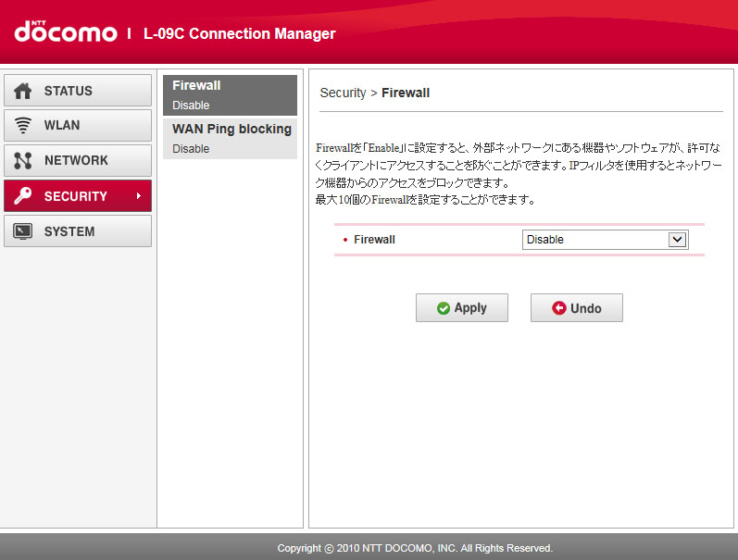The image size is (738, 560).
Task: Click the home icon beside STATUS
Action: 24,91
